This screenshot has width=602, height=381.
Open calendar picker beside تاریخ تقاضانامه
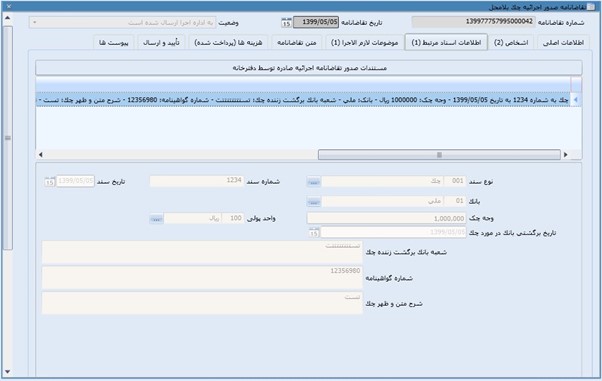[x=286, y=23]
